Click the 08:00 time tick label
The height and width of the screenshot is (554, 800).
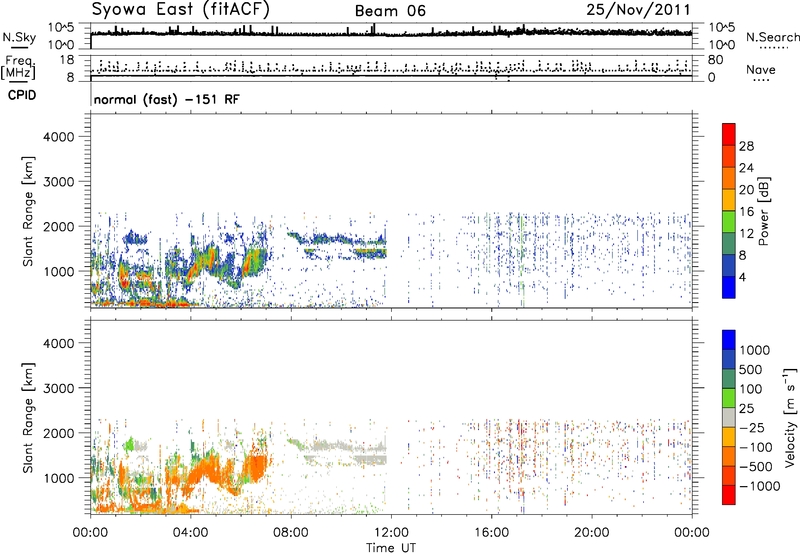[291, 533]
